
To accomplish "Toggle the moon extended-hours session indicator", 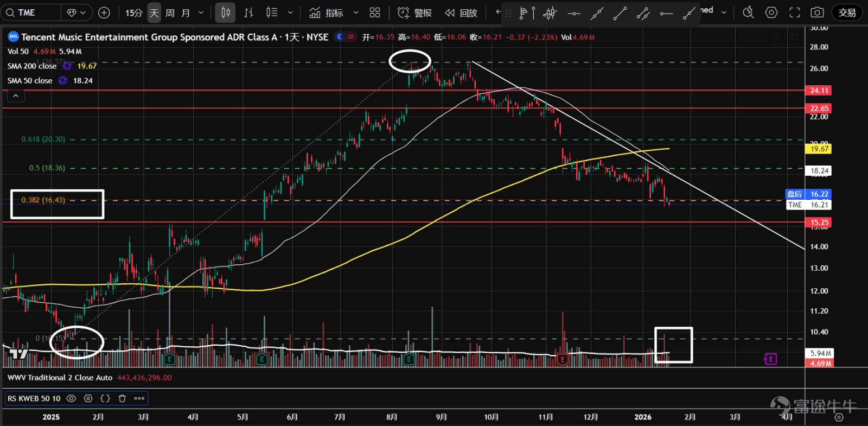I will click(x=340, y=37).
